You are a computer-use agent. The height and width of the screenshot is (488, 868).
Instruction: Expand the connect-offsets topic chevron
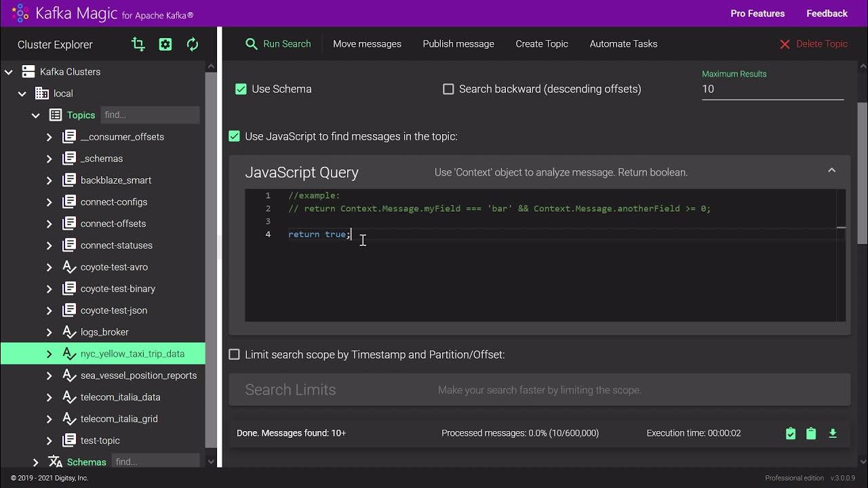50,224
